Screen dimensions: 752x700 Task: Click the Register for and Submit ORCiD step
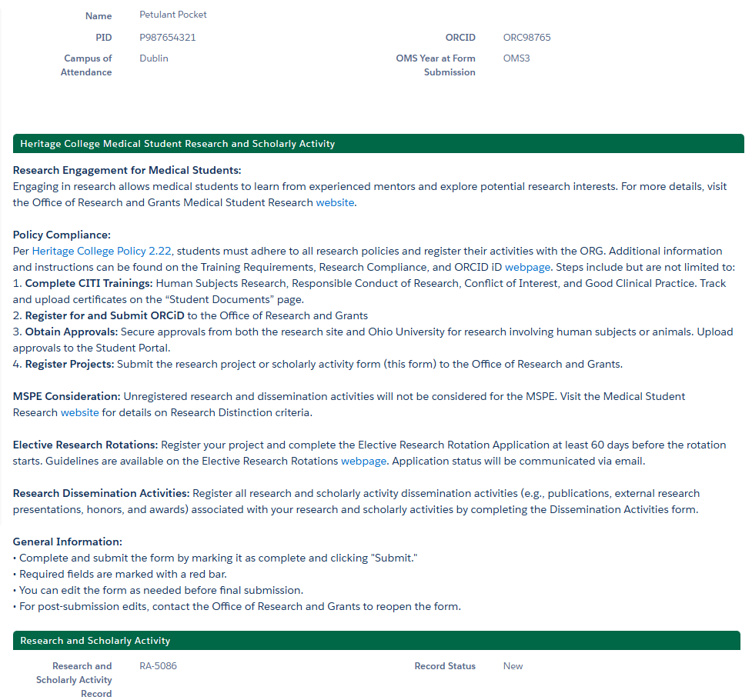click(x=105, y=315)
